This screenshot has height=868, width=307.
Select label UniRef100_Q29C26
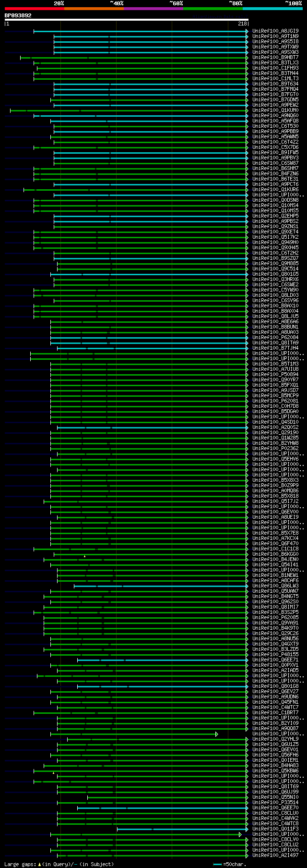pyautogui.click(x=275, y=634)
